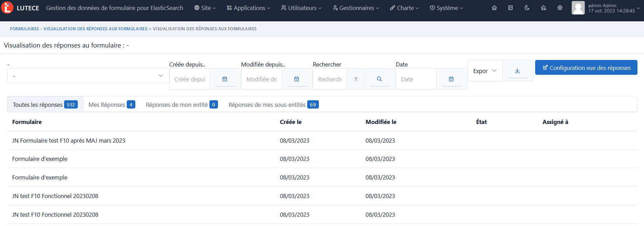Open calendar picker for Modifiée depuis
Image resolution: width=644 pixels, height=226 pixels.
coord(297,79)
